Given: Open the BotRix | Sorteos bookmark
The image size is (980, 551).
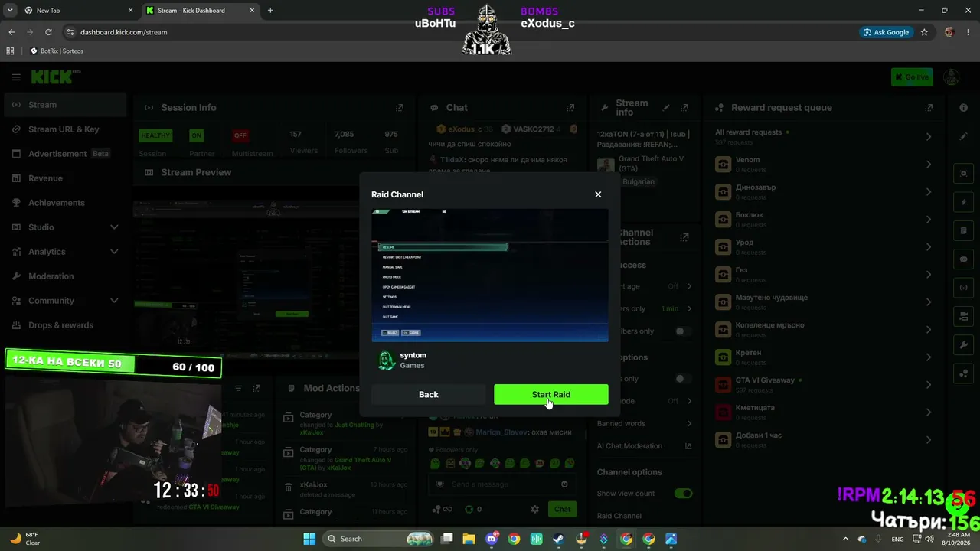Looking at the screenshot, I should click(57, 51).
